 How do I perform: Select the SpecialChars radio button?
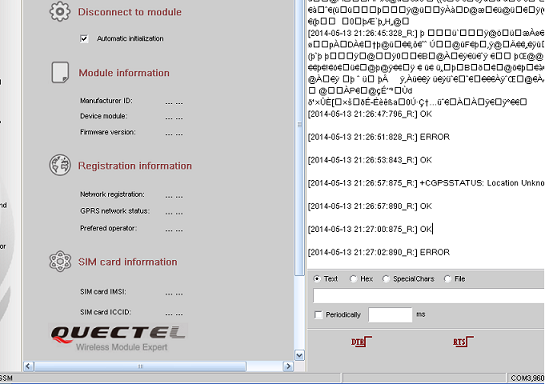click(x=386, y=279)
